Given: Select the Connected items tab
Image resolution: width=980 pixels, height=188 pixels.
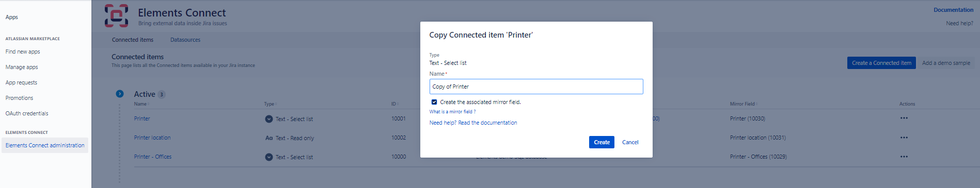Looking at the screenshot, I should tap(133, 40).
